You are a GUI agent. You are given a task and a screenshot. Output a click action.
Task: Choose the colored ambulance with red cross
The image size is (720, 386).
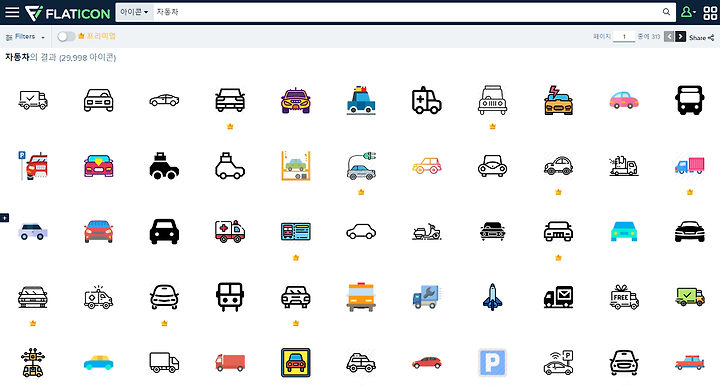click(x=230, y=231)
